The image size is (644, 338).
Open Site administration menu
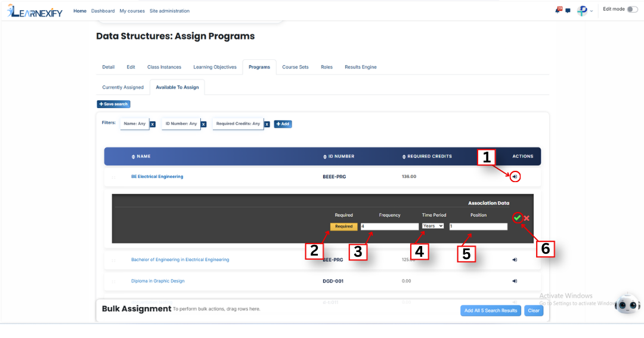[x=169, y=11]
